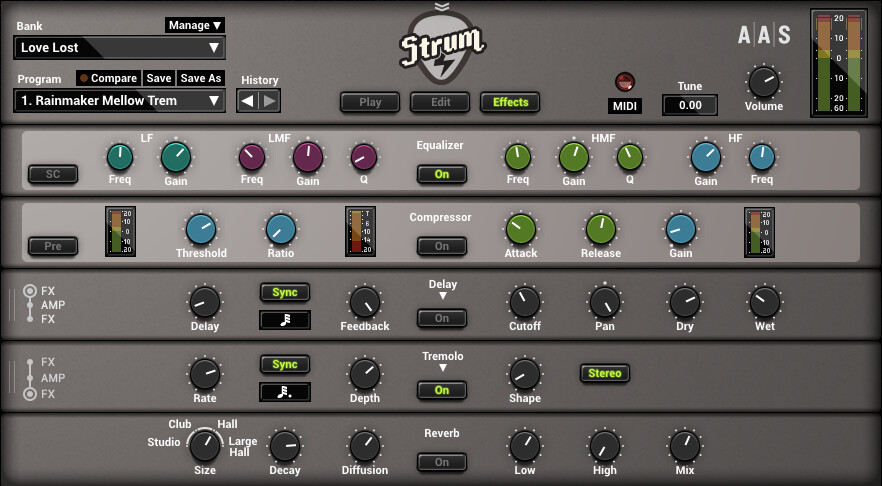
Task: Toggle the Equalizer SC button
Action: tap(53, 174)
